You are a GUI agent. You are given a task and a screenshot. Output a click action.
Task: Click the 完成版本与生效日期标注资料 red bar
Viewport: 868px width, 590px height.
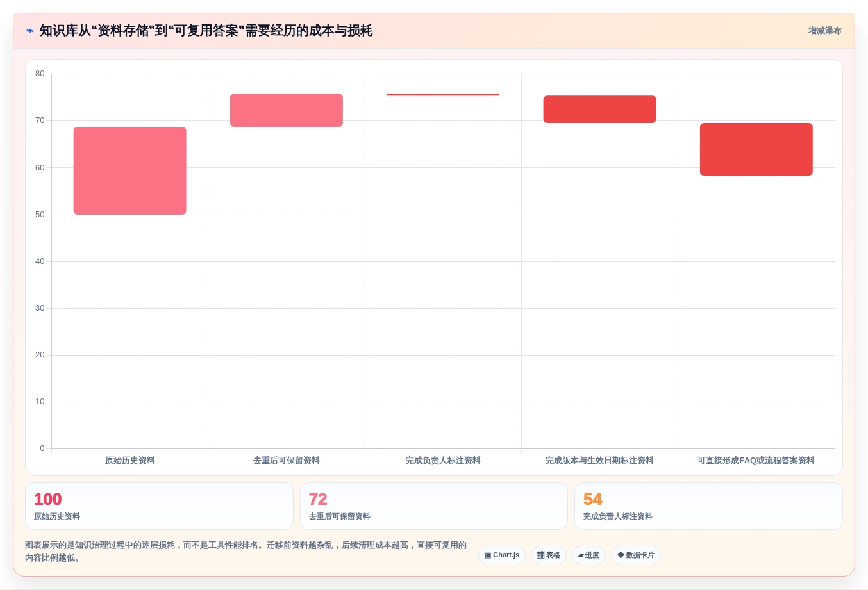(599, 110)
